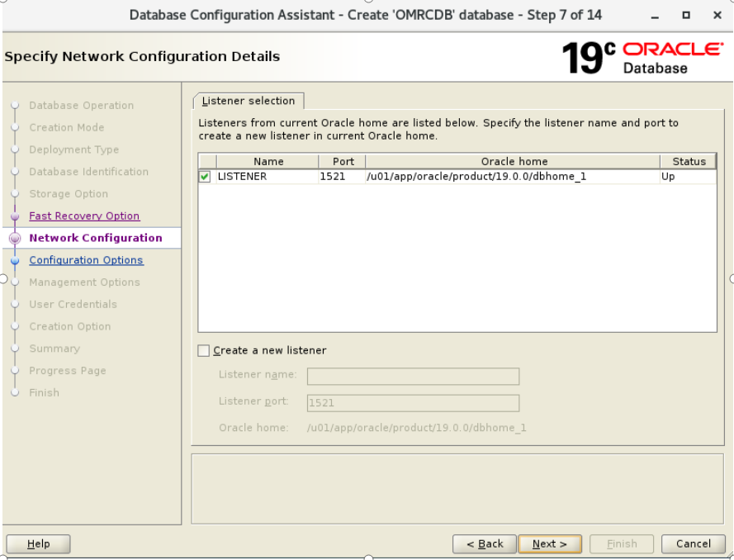
Task: Jump to Configuration Options step
Action: [x=86, y=260]
